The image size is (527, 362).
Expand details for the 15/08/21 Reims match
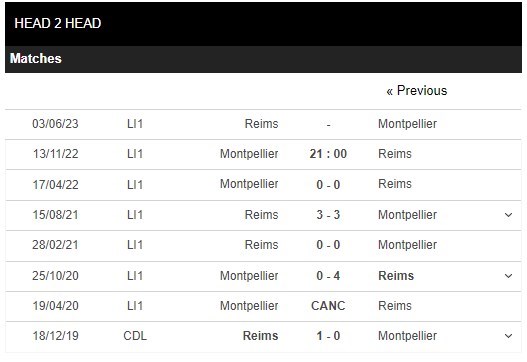[509, 215]
